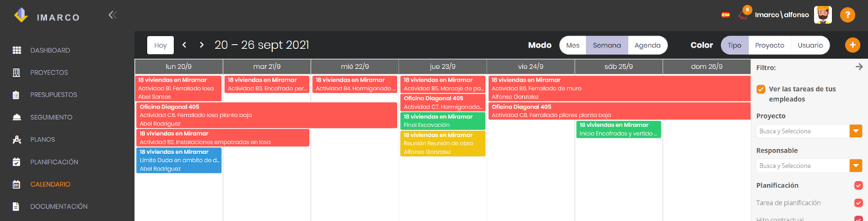
Task: Click the Hoy button
Action: (160, 45)
